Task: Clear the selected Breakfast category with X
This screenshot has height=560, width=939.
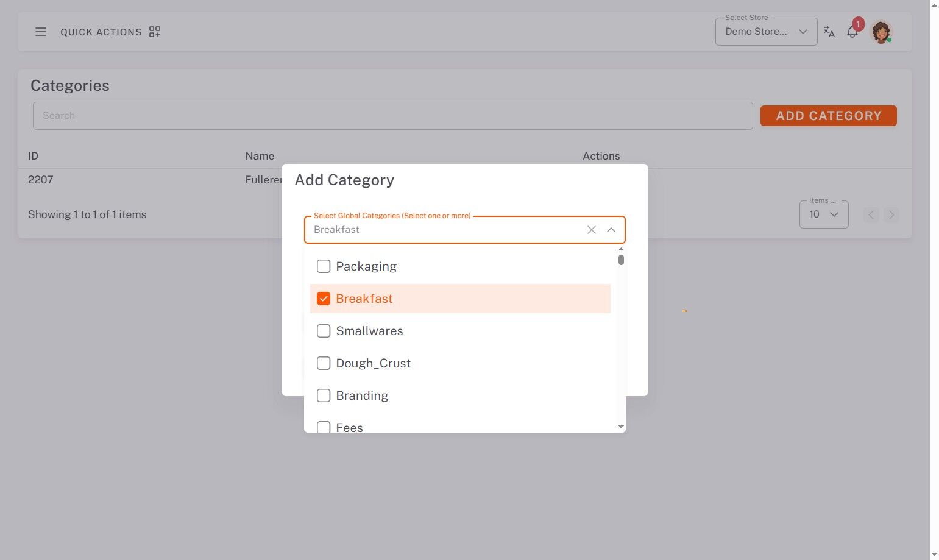Action: (x=591, y=230)
